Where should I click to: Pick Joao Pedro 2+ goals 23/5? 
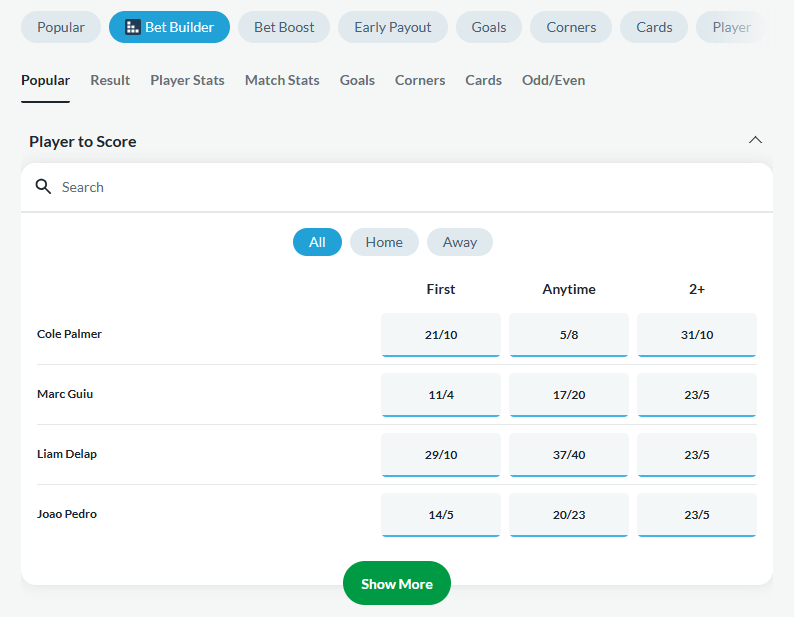697,515
